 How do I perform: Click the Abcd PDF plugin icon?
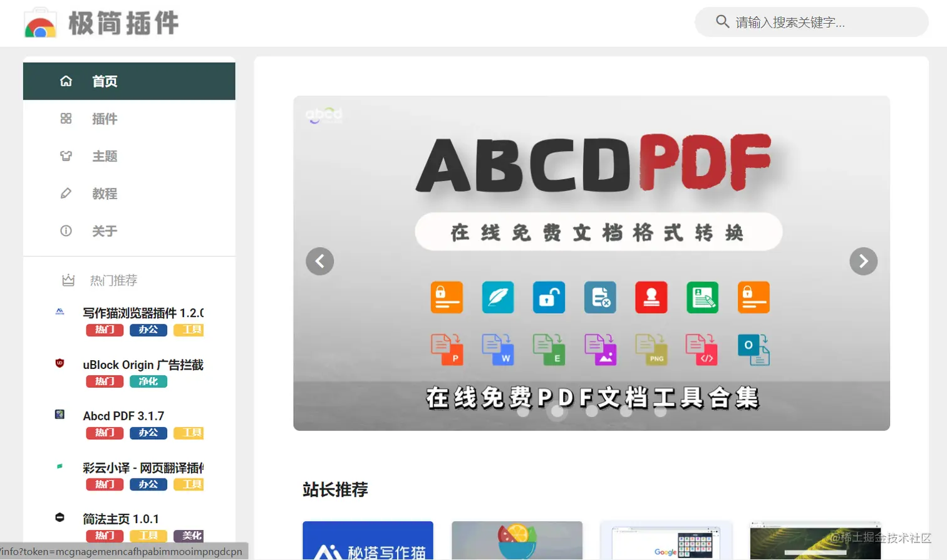tap(60, 414)
